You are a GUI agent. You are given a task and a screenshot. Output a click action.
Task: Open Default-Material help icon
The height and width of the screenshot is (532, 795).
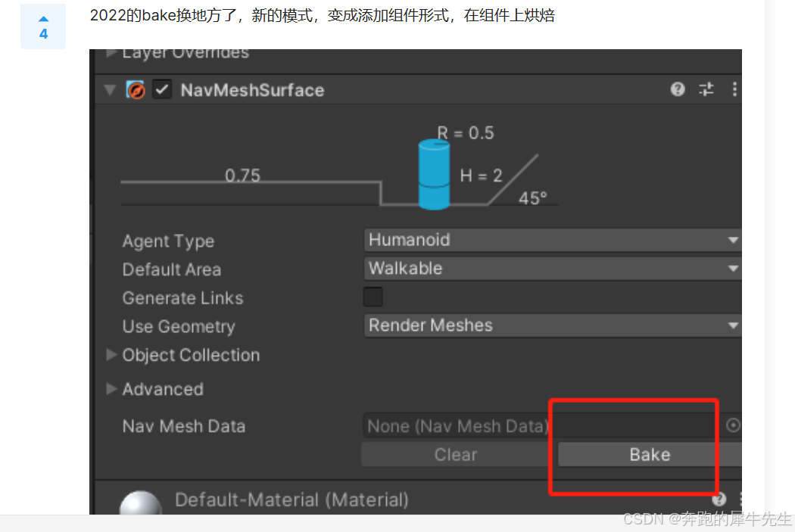tap(719, 499)
